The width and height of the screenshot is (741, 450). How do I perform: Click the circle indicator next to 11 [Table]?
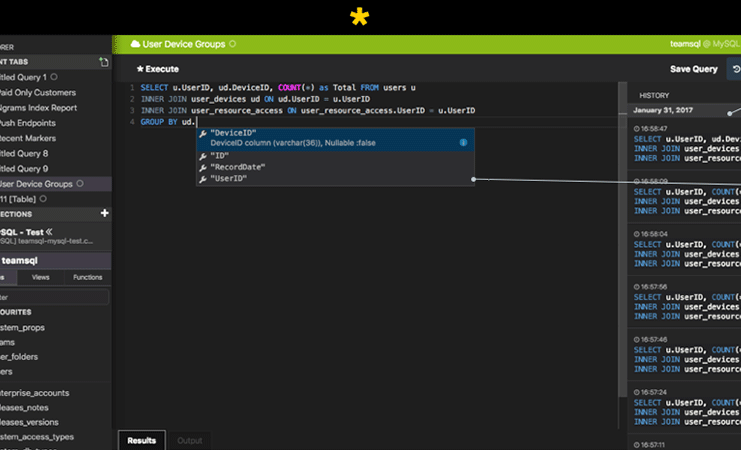click(x=43, y=199)
